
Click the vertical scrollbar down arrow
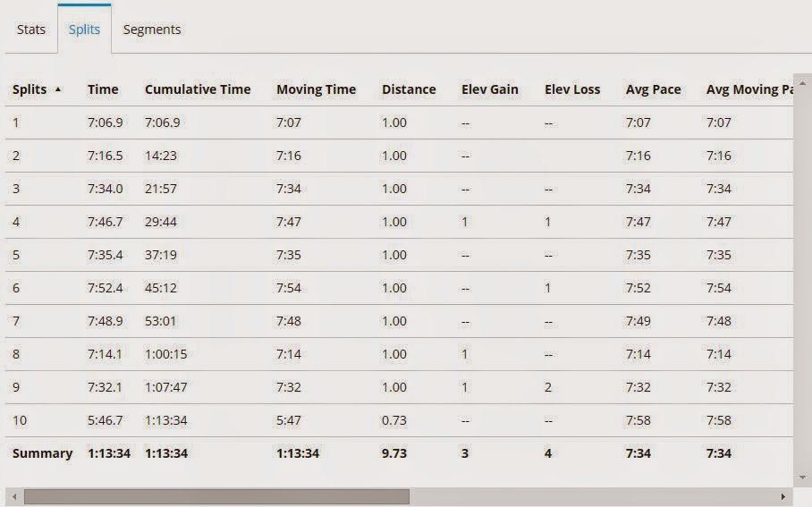(x=801, y=477)
